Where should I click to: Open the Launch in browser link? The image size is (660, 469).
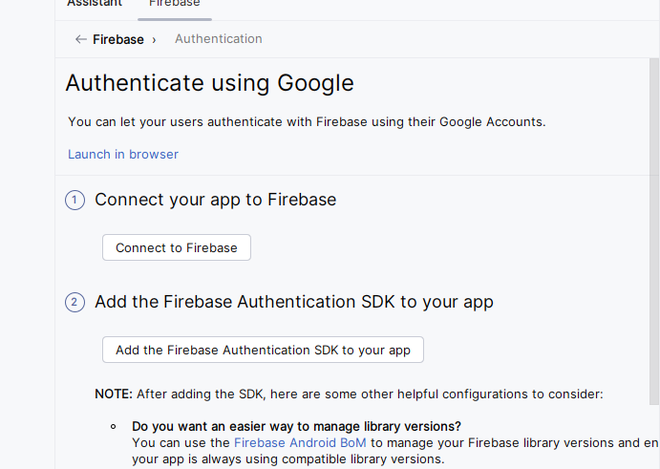(123, 154)
